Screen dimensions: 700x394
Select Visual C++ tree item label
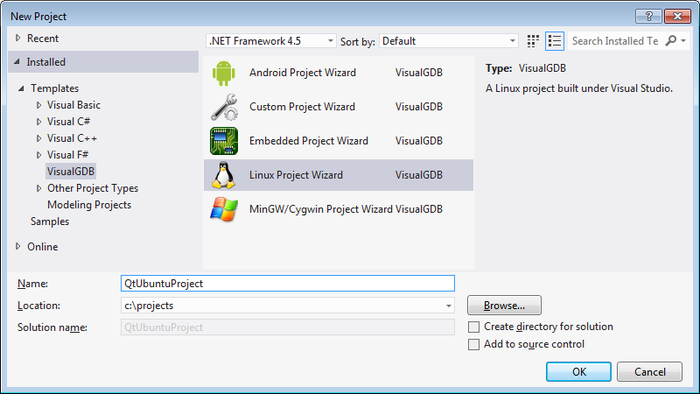(x=72, y=138)
